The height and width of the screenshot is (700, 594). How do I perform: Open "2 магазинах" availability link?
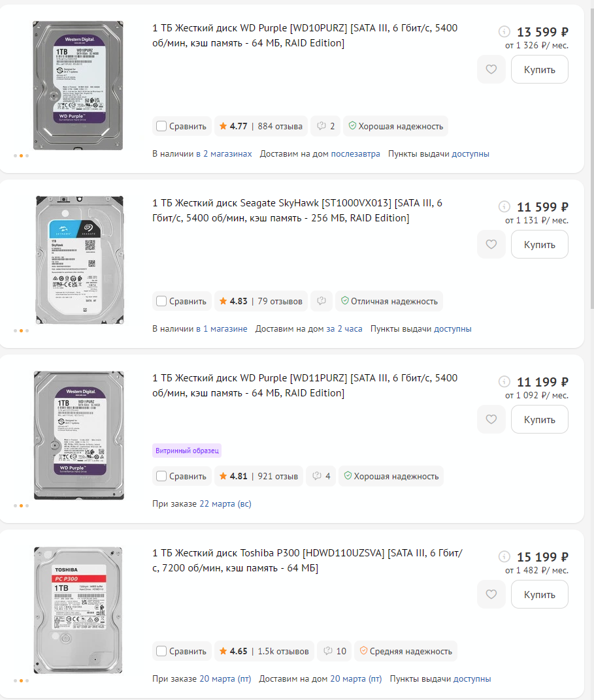227,154
